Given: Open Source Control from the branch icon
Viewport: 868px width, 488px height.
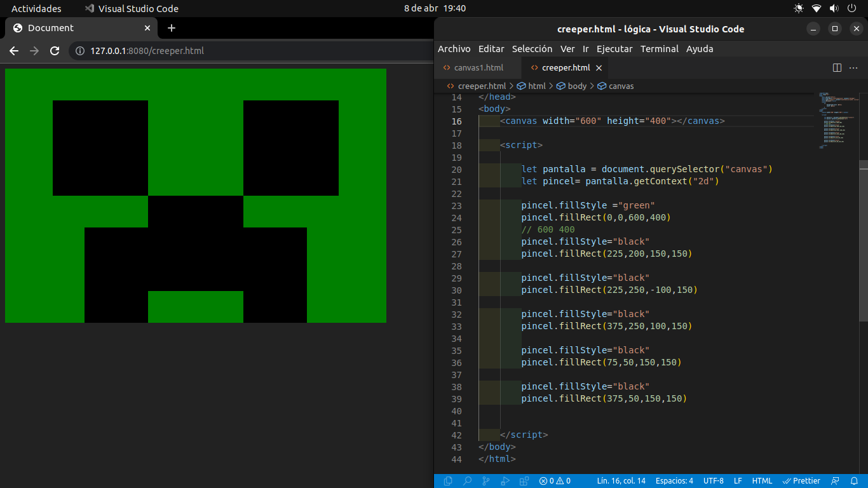Looking at the screenshot, I should tap(486, 481).
